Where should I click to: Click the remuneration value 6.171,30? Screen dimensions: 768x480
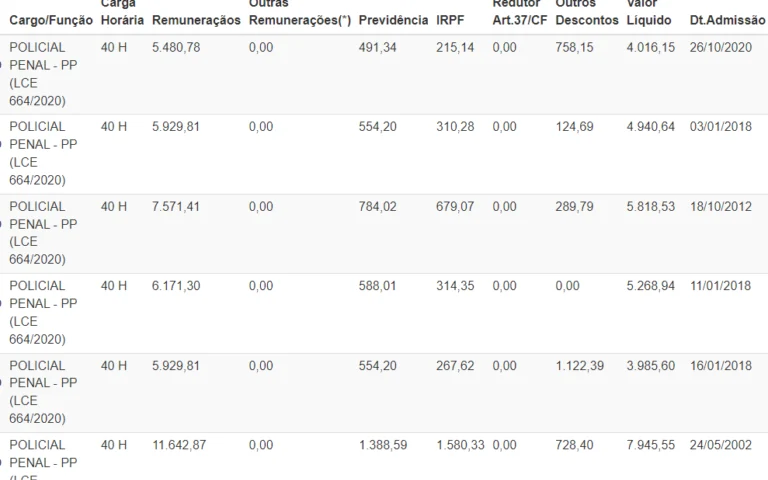coord(177,286)
